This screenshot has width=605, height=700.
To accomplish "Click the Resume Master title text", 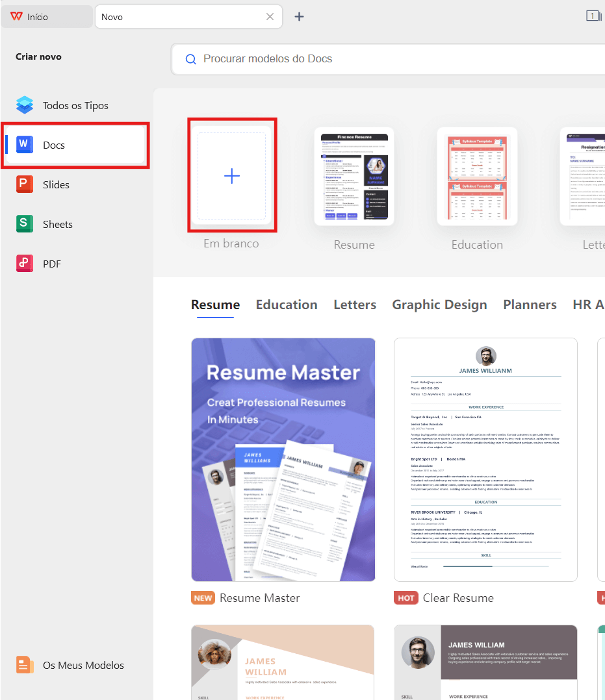I will 259,598.
